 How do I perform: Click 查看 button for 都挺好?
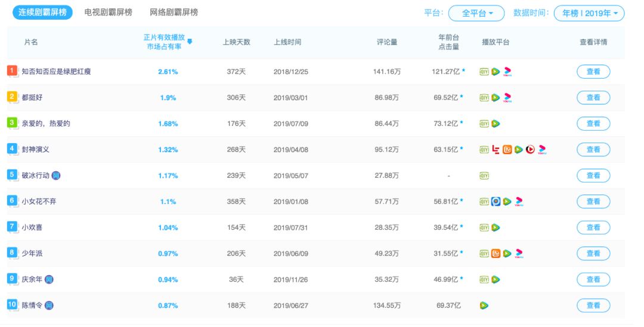click(x=593, y=97)
